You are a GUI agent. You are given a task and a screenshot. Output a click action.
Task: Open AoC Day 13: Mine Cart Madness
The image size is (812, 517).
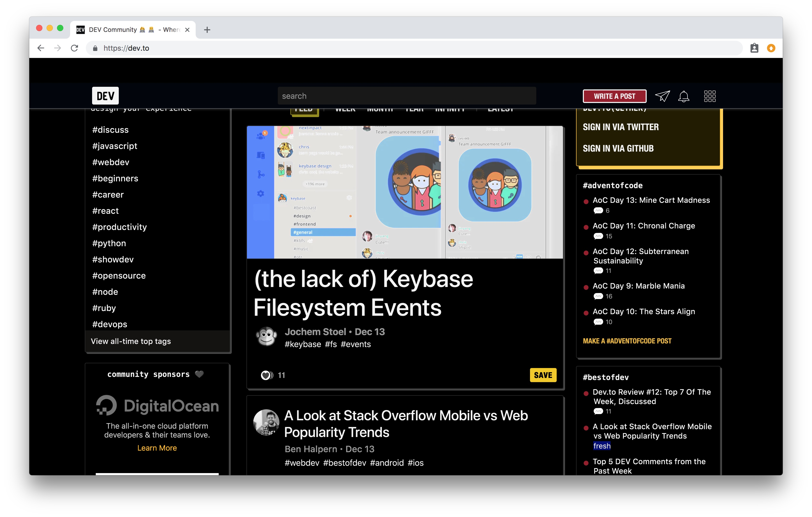(x=651, y=200)
